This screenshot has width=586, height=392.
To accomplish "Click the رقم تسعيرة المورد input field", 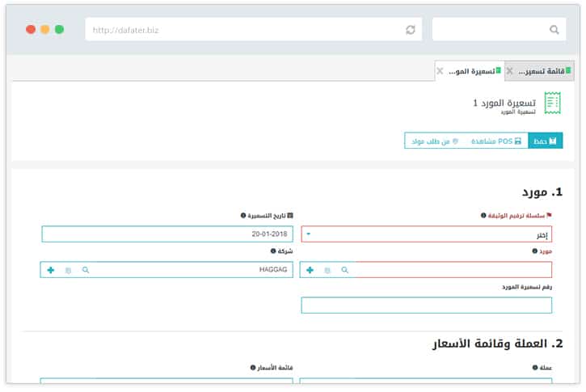I will (x=427, y=306).
